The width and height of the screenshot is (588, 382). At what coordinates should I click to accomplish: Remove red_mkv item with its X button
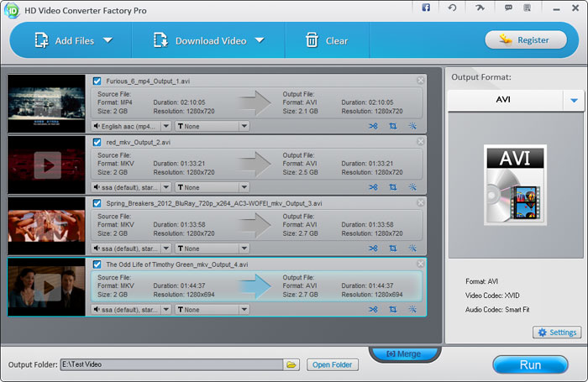coord(420,141)
